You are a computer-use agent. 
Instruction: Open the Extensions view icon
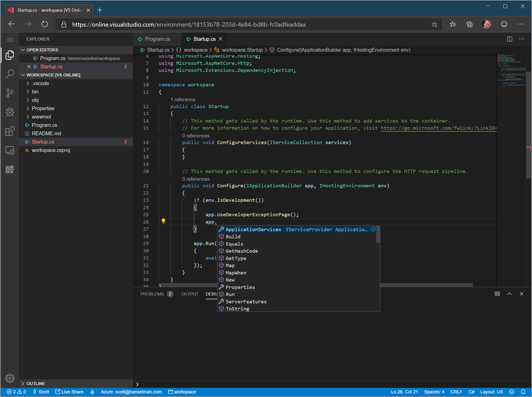pyautogui.click(x=10, y=131)
